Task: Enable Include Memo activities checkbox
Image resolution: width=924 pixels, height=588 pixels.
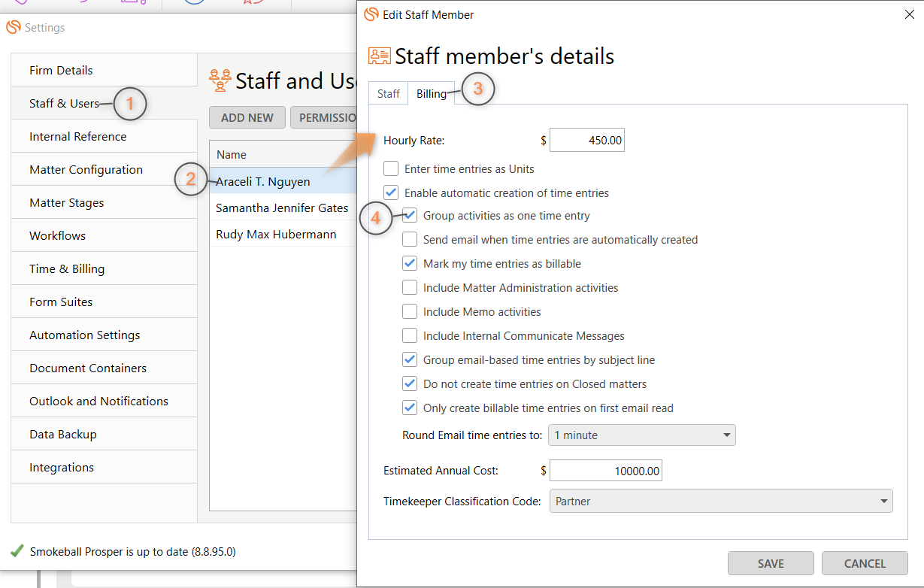Action: [410, 312]
